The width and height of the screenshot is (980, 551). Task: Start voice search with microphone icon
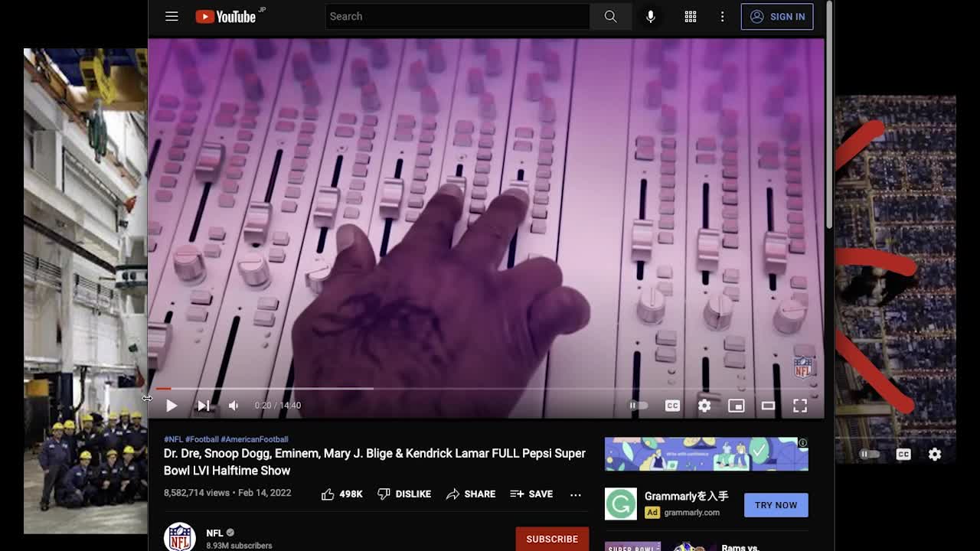pos(650,16)
